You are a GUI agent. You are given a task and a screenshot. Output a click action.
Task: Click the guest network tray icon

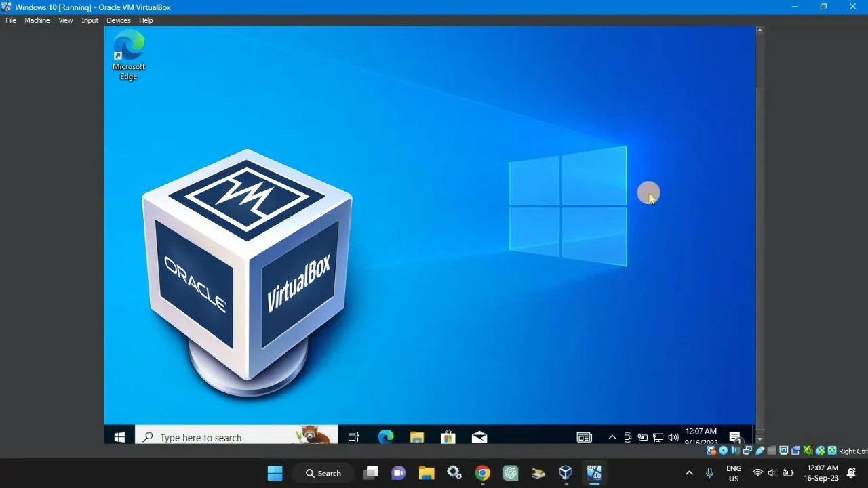(658, 437)
